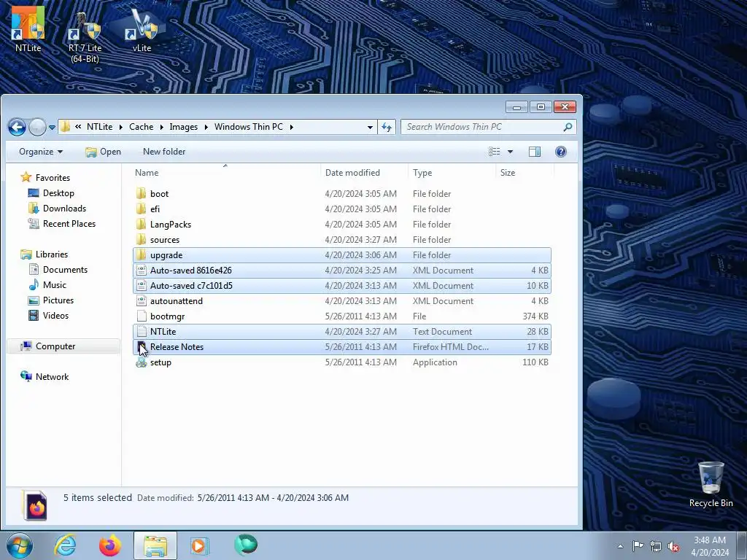747x560 pixels.
Task: Open the Organize menu
Action: click(x=41, y=152)
